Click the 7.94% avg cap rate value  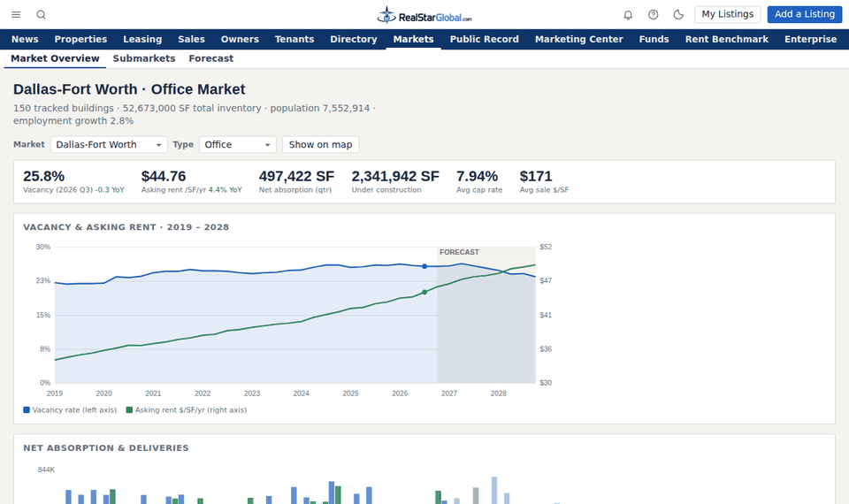pos(477,176)
